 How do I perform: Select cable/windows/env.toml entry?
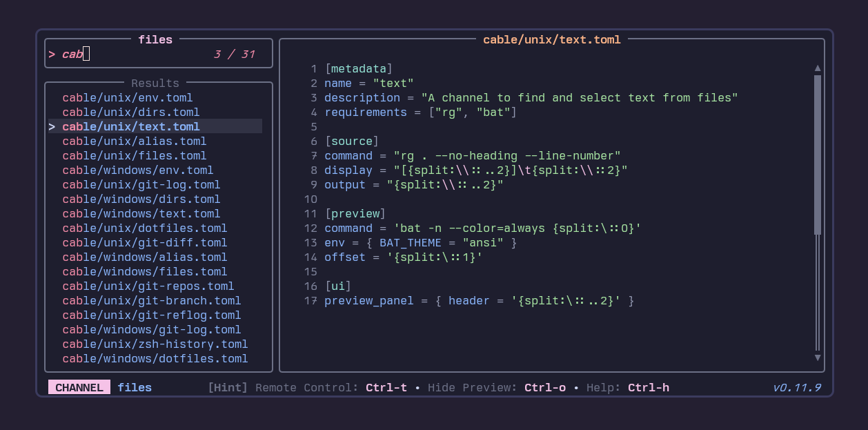[137, 170]
